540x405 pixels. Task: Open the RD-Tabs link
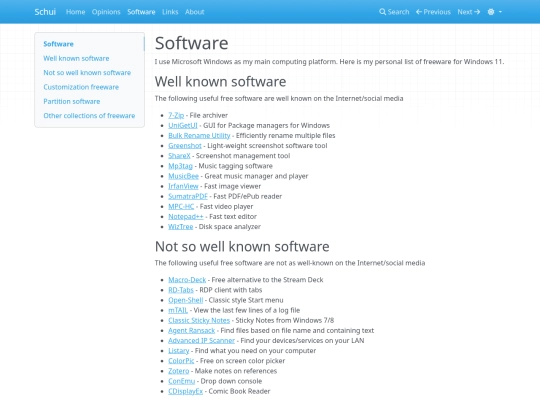(x=181, y=290)
